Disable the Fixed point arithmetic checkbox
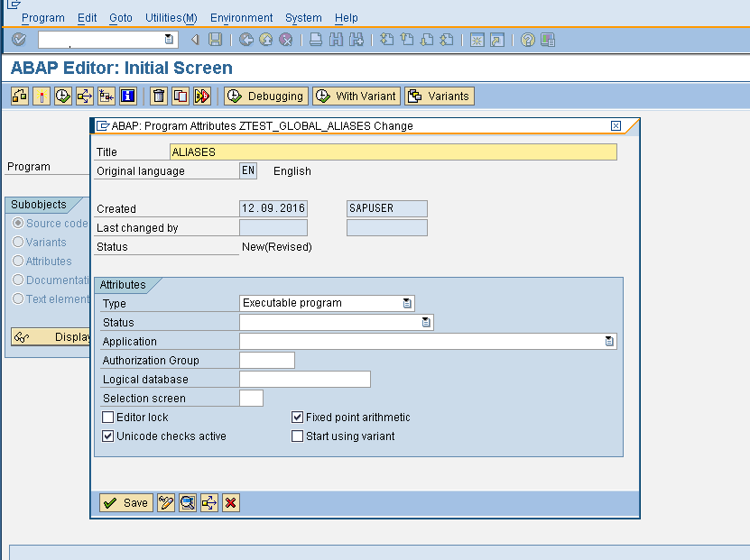Image resolution: width=750 pixels, height=560 pixels. [297, 417]
